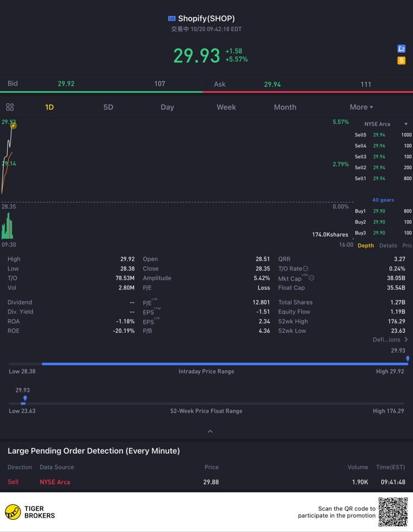
Task: Tap the Bid price 29.92
Action: click(x=66, y=84)
